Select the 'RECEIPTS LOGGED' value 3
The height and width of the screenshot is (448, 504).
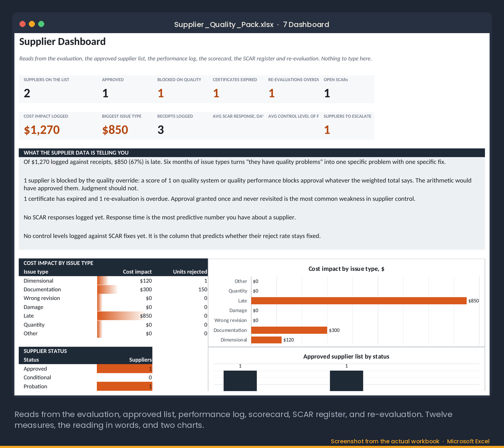[x=161, y=130]
